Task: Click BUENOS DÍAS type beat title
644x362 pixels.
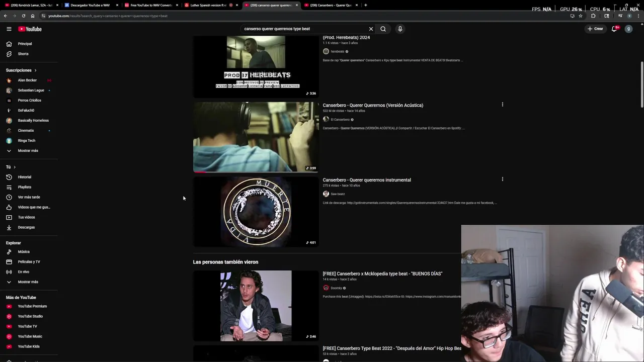Action: click(382, 274)
